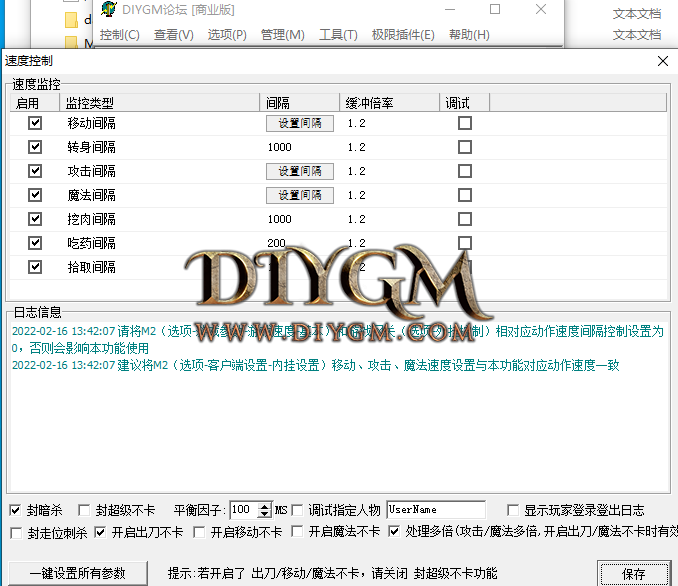
Task: Click the 缓冲倍率 column header
Action: (x=389, y=103)
